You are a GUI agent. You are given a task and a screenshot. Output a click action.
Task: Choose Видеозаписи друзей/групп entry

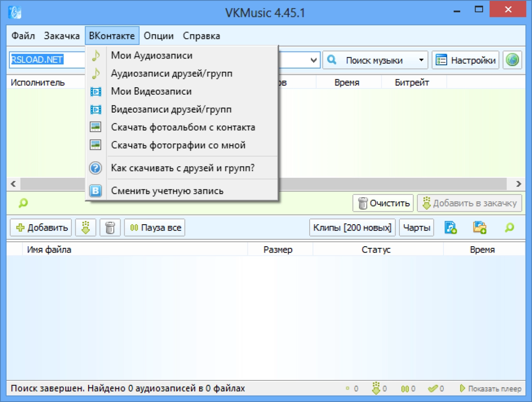(182, 109)
